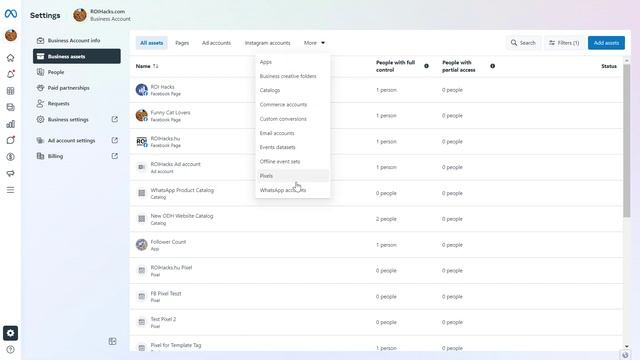640x360 pixels.
Task: Click the scrollbar up arrow
Action: tap(627, 60)
